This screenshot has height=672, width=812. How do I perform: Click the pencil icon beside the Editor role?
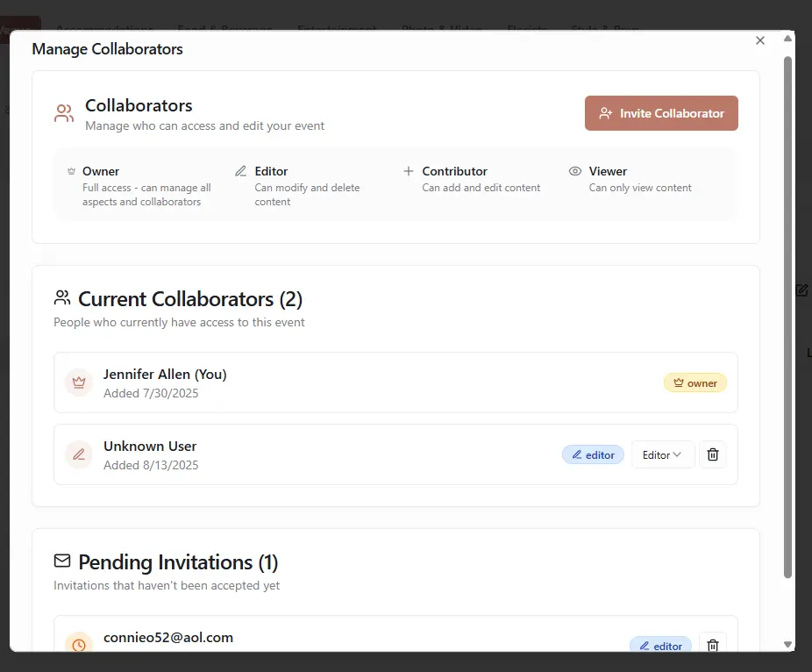(239, 172)
